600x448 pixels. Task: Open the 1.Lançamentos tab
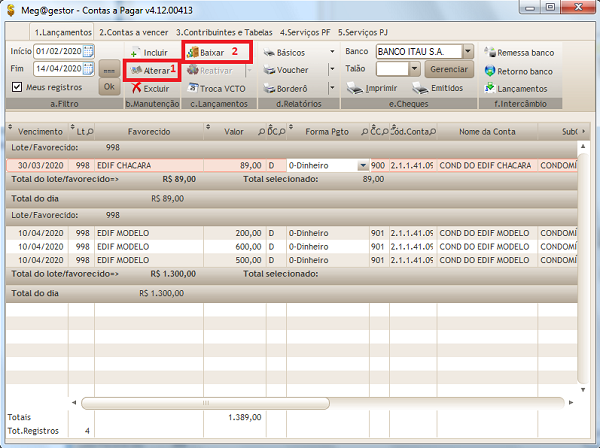pyautogui.click(x=63, y=33)
